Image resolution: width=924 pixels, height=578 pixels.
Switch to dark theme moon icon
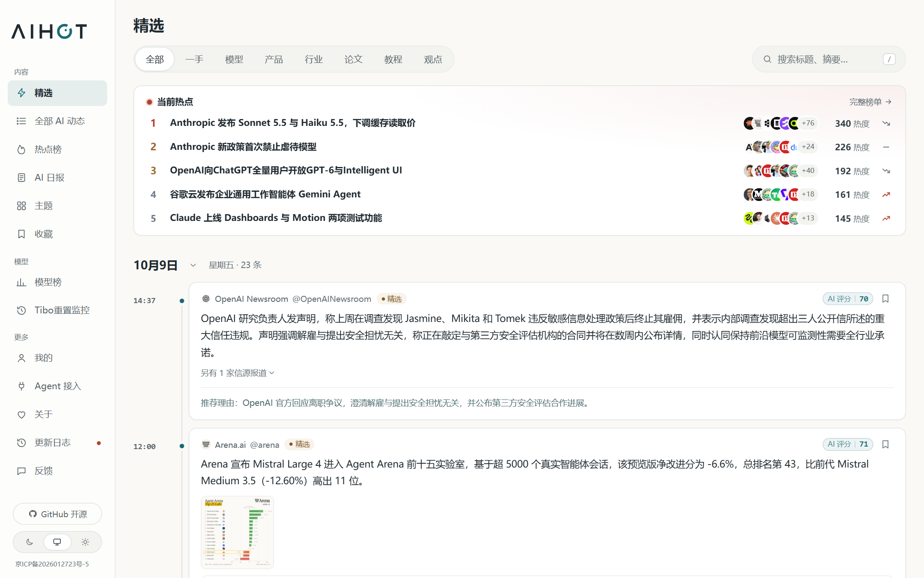point(30,542)
